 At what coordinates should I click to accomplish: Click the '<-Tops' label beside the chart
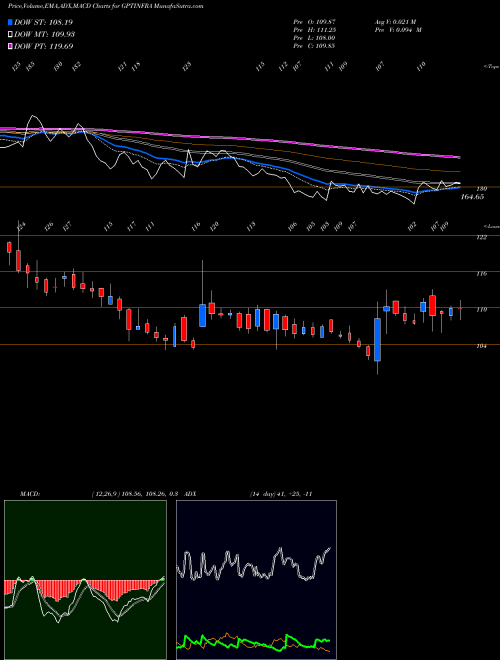point(492,67)
